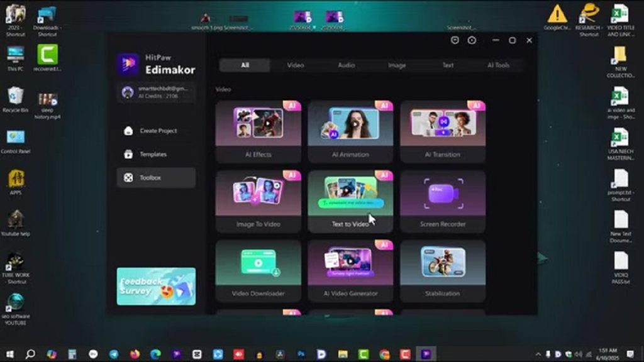Open File Explorer from the taskbar
This screenshot has height=362, width=644.
[343, 354]
